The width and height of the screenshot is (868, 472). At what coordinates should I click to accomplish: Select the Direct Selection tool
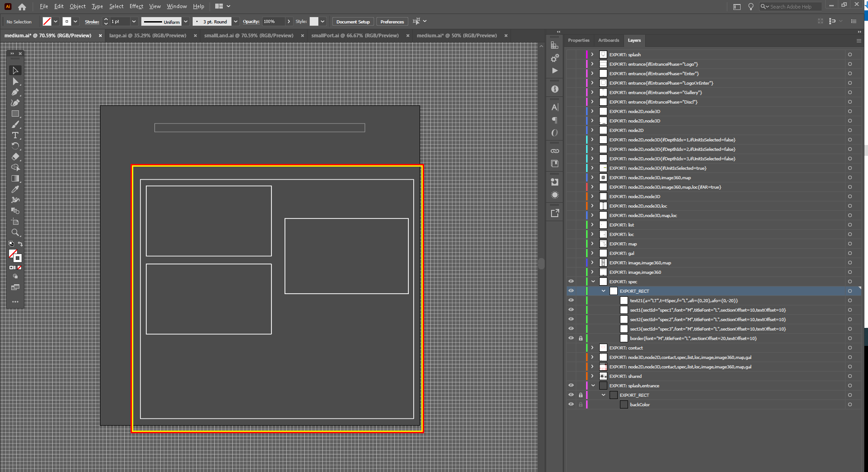(x=15, y=81)
